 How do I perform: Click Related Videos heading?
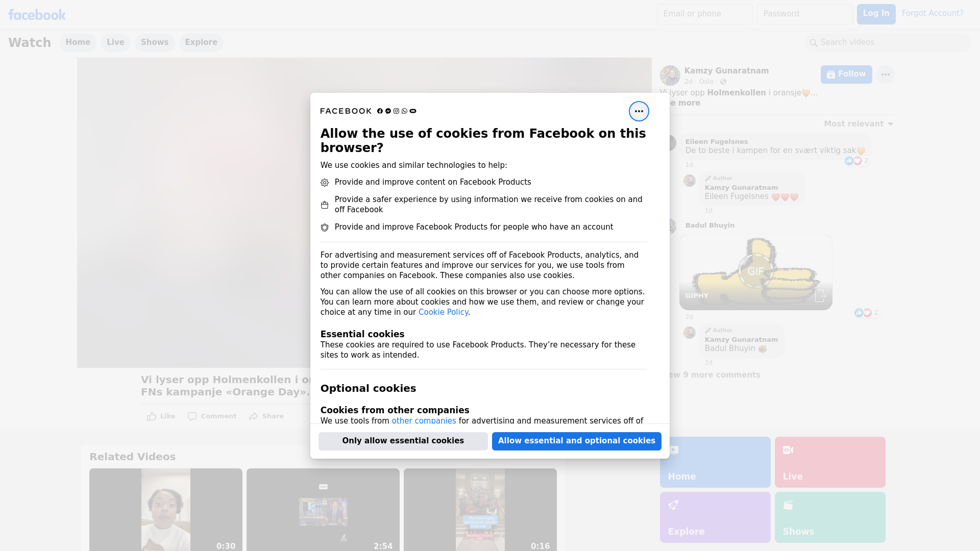(133, 457)
